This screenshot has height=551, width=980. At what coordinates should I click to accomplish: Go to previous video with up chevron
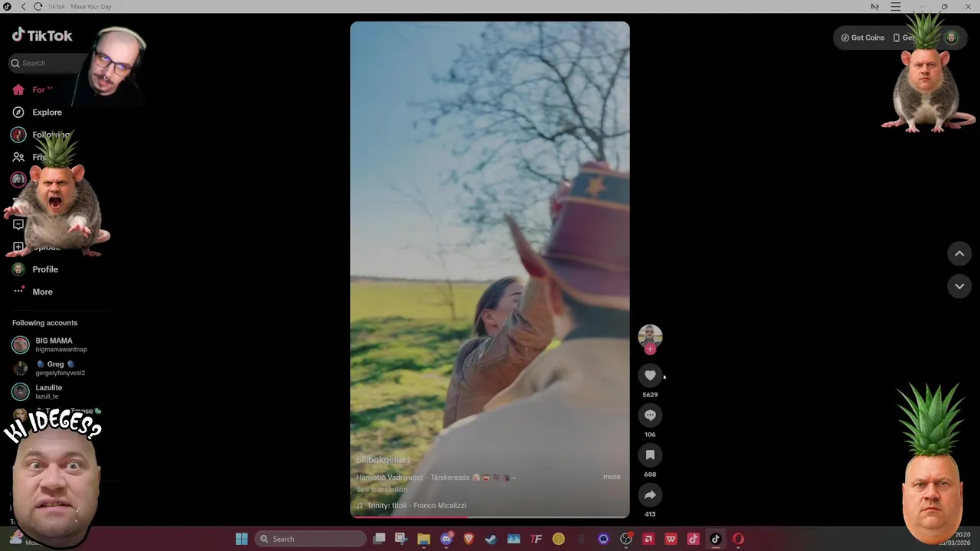959,253
